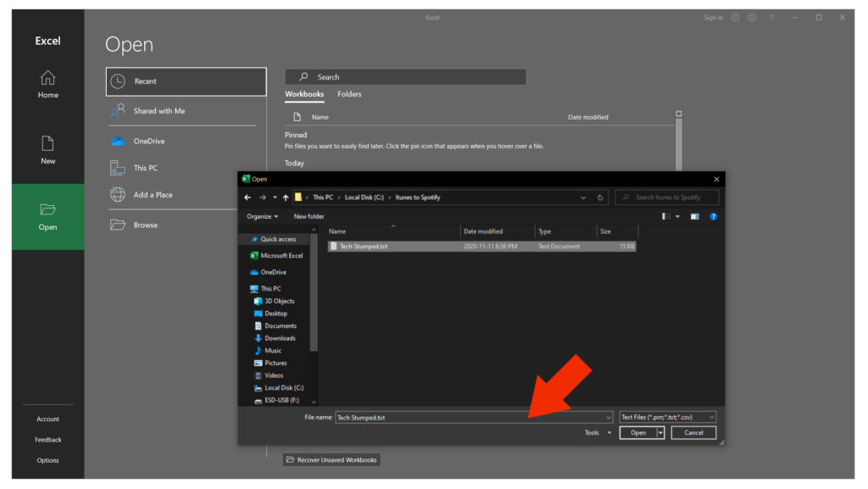The height and width of the screenshot is (489, 868).
Task: Click the arrow attached to the Open button
Action: [x=660, y=432]
